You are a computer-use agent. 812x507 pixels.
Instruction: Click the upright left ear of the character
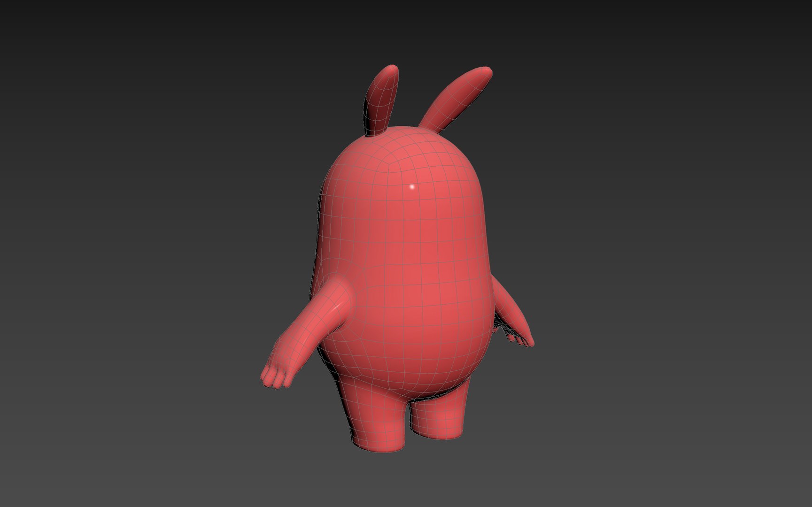click(381, 100)
